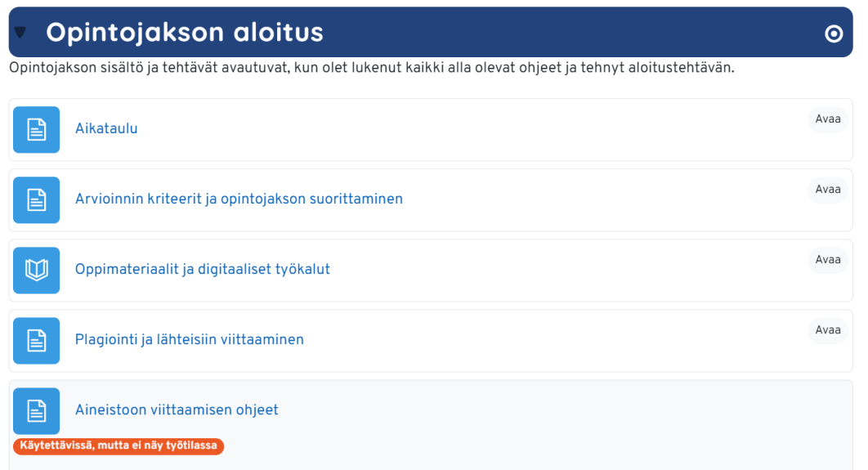Open Plagiointi ja lähteisiin viittaaminen link
Screen dimensions: 868x470
pos(190,340)
